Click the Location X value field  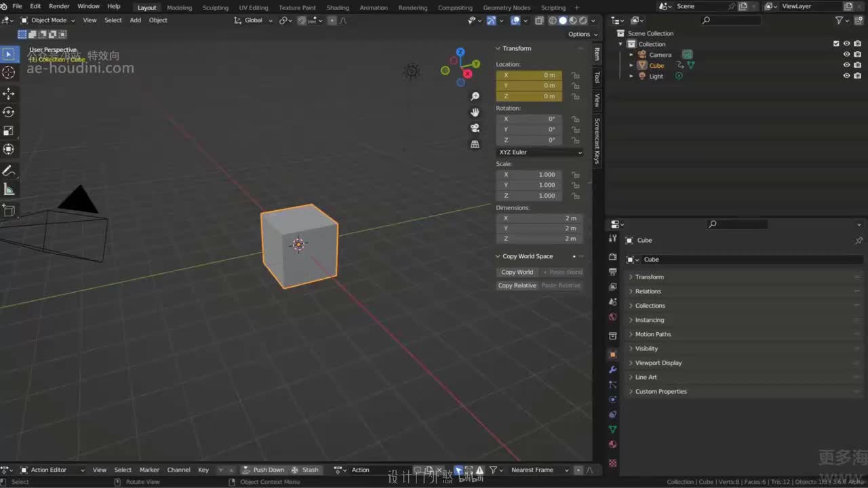pyautogui.click(x=529, y=75)
